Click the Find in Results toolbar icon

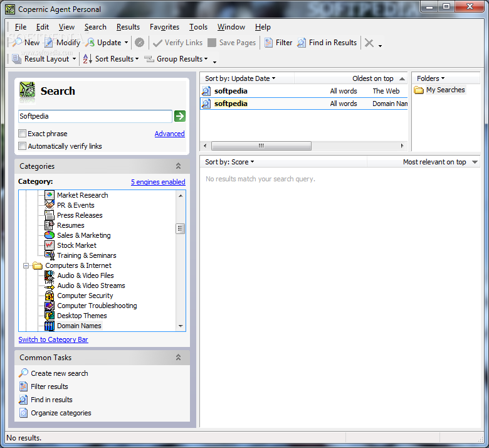pyautogui.click(x=302, y=43)
